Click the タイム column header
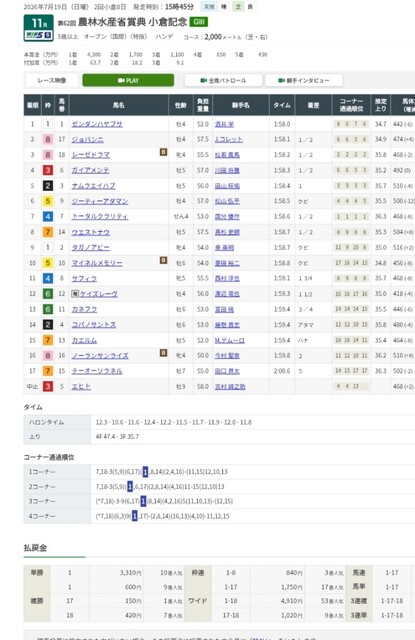415x640 pixels. pos(282,105)
